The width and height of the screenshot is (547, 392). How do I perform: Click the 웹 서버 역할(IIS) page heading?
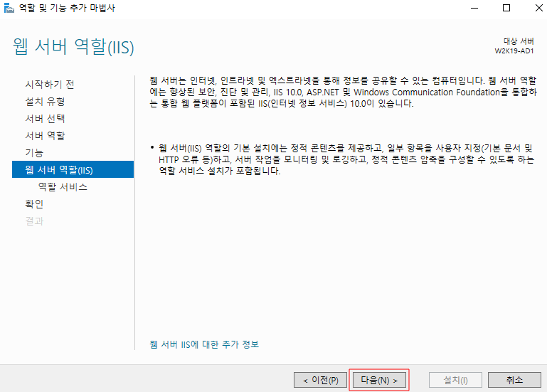tap(73, 47)
